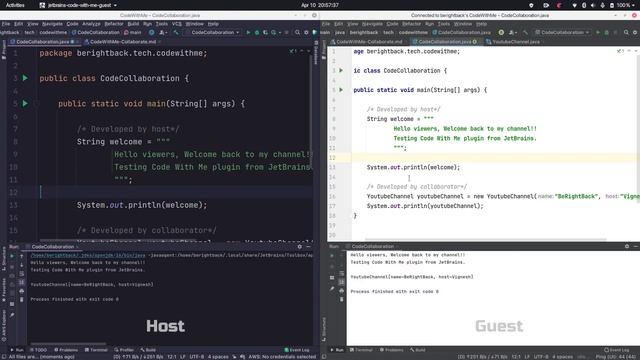Open Profiler tool window in Host bottom bar

[124, 350]
